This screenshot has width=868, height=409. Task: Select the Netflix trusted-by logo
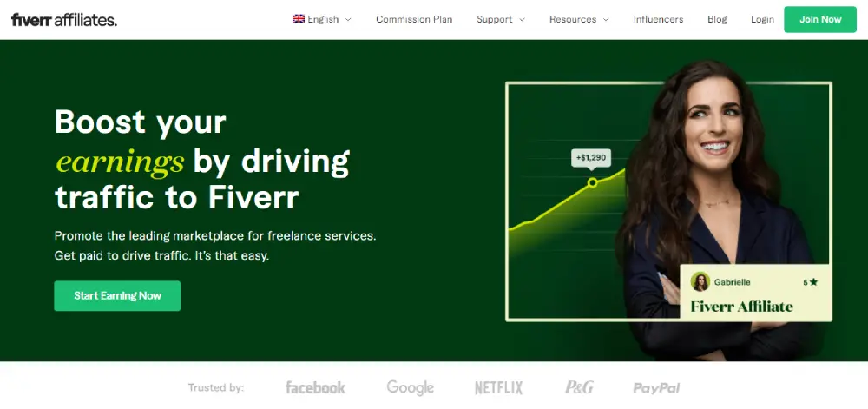[499, 387]
